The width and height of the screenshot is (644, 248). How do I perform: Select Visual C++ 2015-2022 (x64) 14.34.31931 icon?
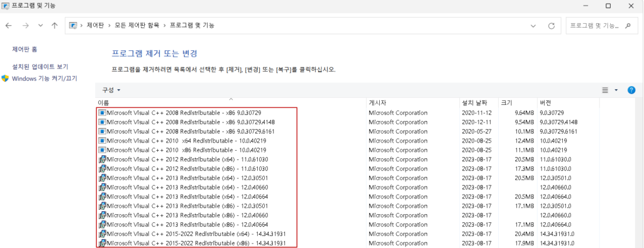[x=103, y=234]
